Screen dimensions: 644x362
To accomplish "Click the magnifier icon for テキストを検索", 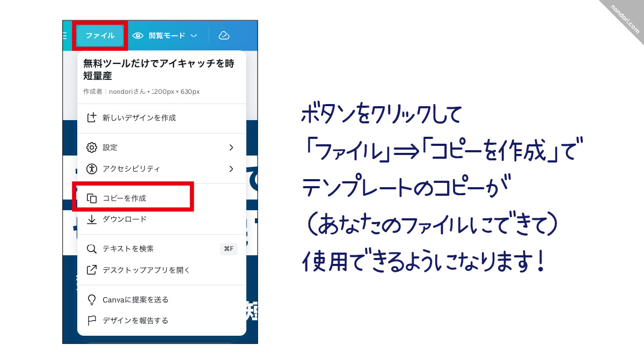I will click(x=92, y=249).
